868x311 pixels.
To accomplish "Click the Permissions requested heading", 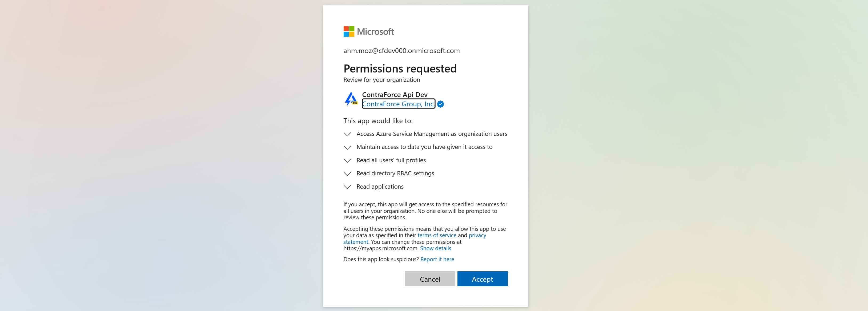I will coord(400,68).
